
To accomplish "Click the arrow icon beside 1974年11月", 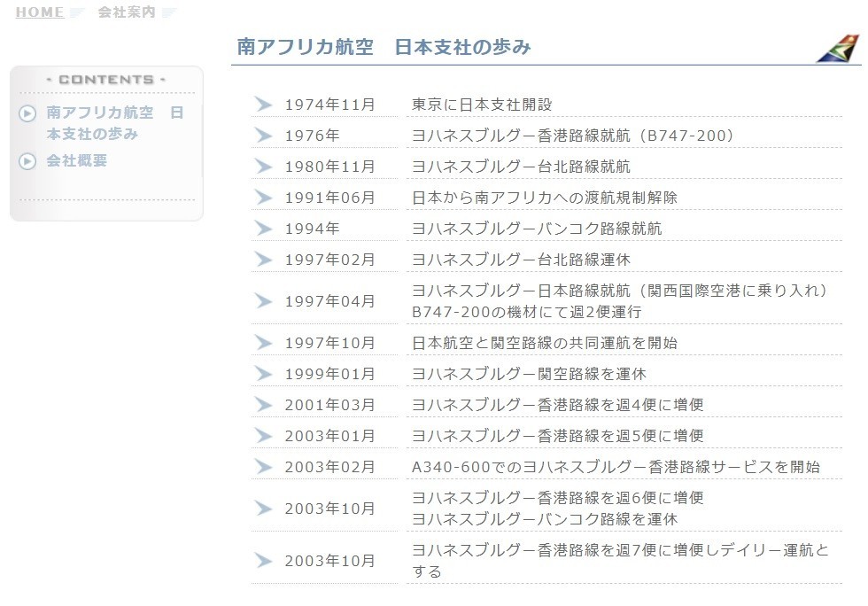I will 264,105.
